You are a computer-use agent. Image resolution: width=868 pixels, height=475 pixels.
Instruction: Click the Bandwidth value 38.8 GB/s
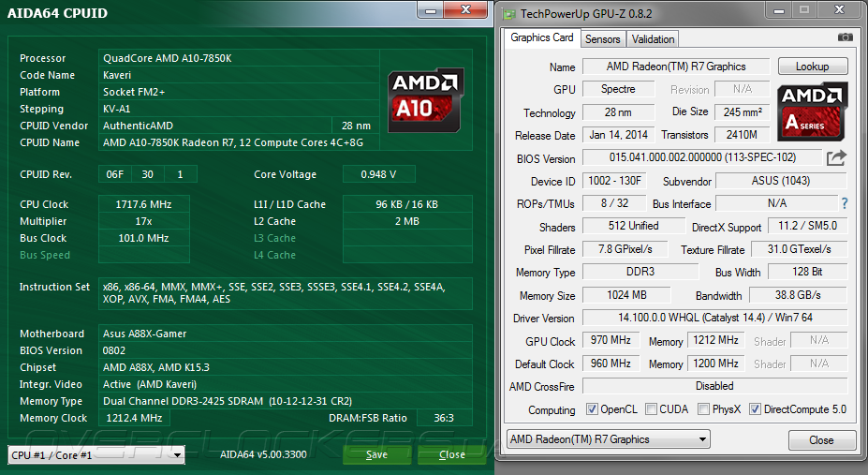(799, 295)
